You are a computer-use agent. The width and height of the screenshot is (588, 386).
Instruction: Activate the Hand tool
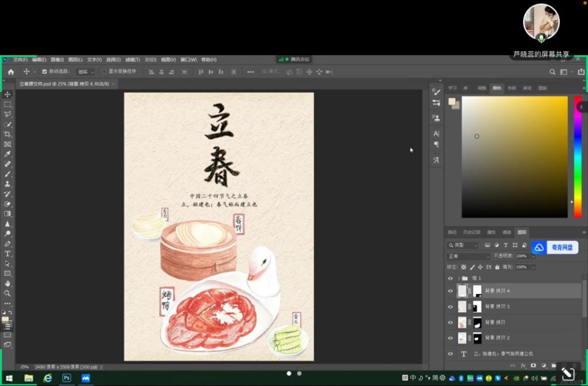click(x=7, y=283)
